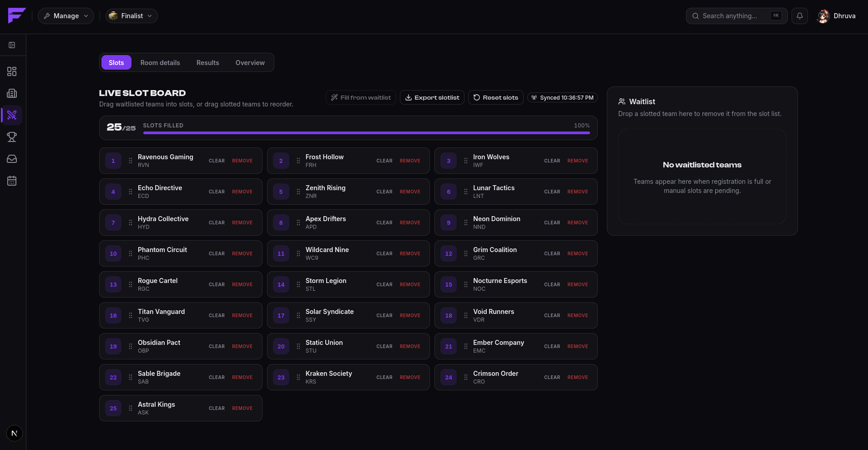Click the slot 7 number badge
Viewport: 868px width, 450px height.
[x=113, y=222]
